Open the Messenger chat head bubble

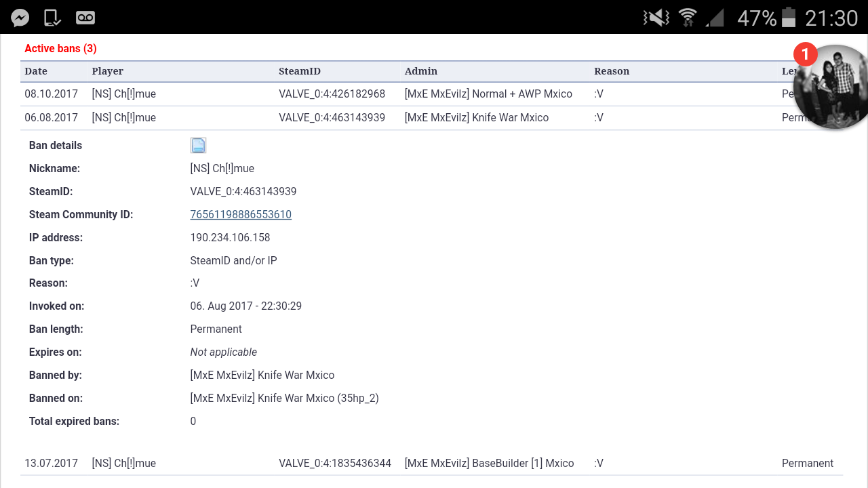coord(830,87)
